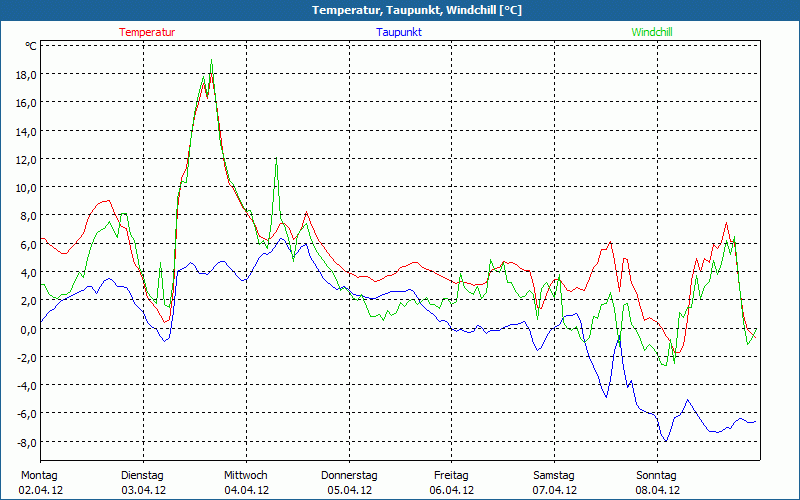The image size is (800, 500).
Task: Click the 8,0 y-axis value
Action: click(x=29, y=216)
